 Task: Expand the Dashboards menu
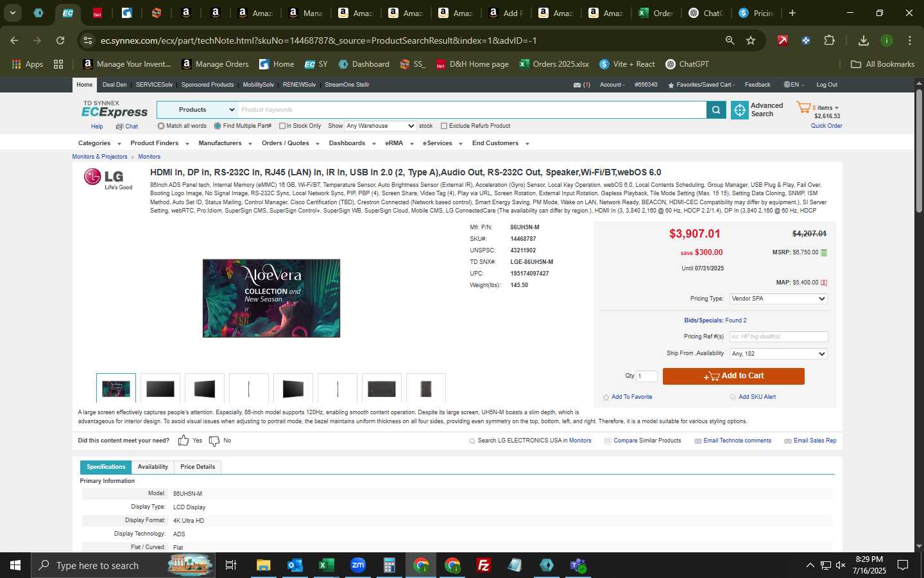click(352, 143)
